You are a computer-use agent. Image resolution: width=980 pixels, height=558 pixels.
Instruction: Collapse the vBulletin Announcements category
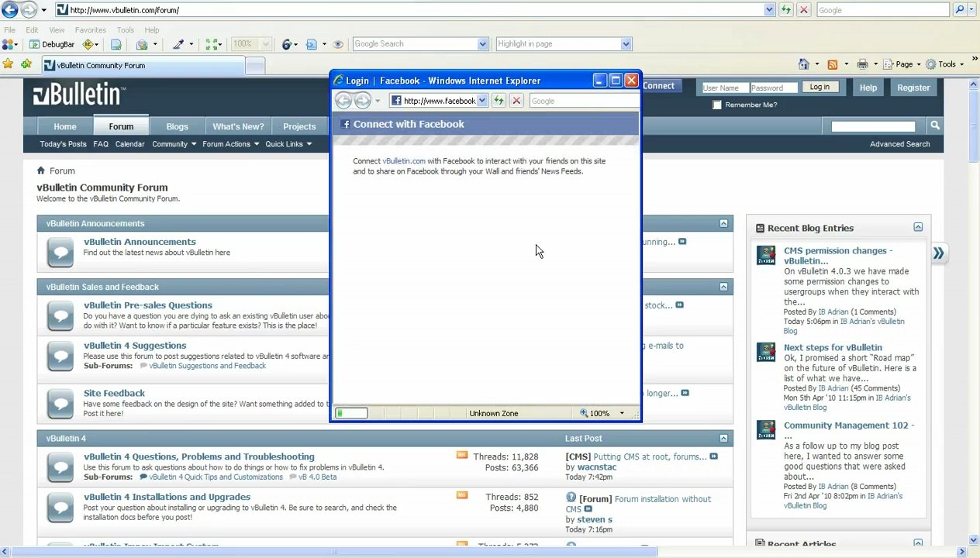coord(723,223)
